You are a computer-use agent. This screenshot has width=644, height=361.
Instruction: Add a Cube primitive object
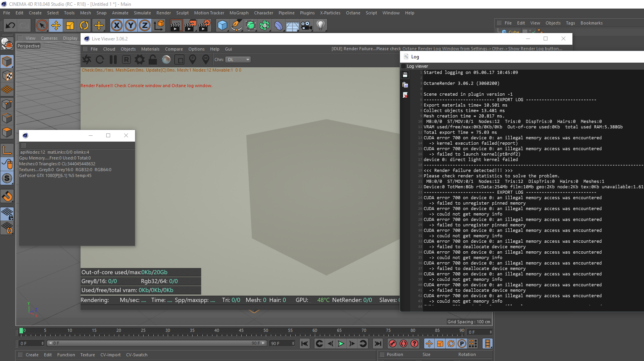click(x=222, y=26)
